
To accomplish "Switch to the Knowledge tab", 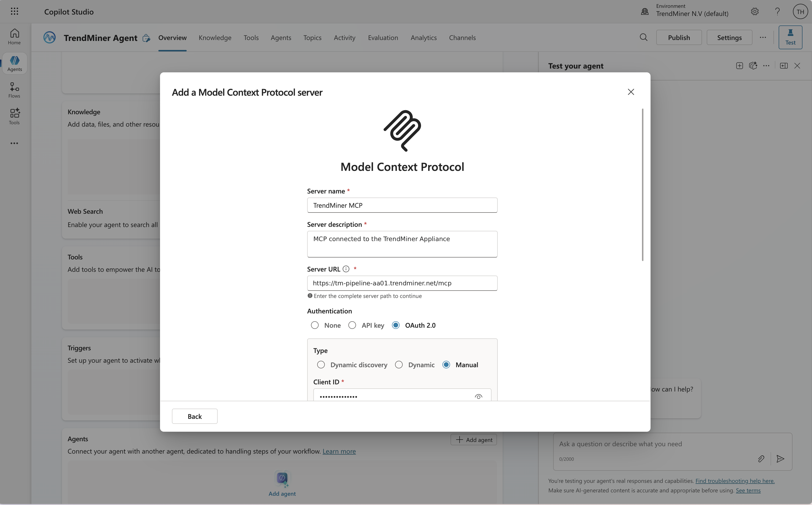I will tap(215, 37).
